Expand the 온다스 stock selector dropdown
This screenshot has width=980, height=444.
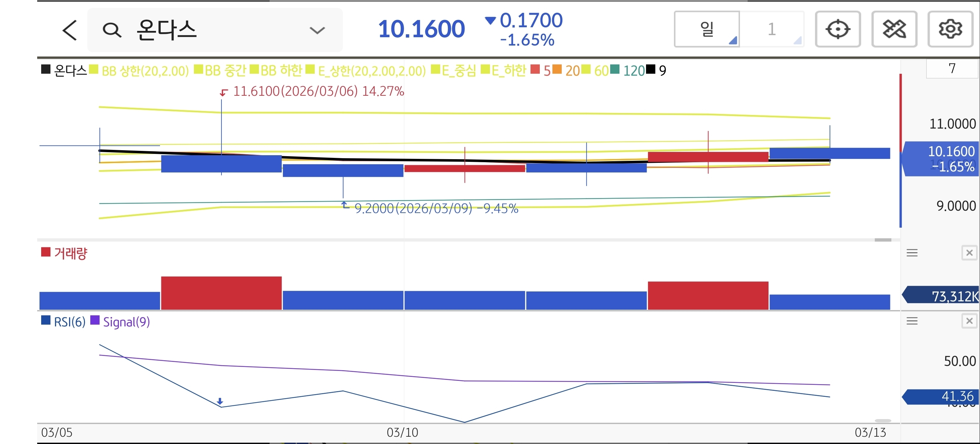tap(317, 30)
